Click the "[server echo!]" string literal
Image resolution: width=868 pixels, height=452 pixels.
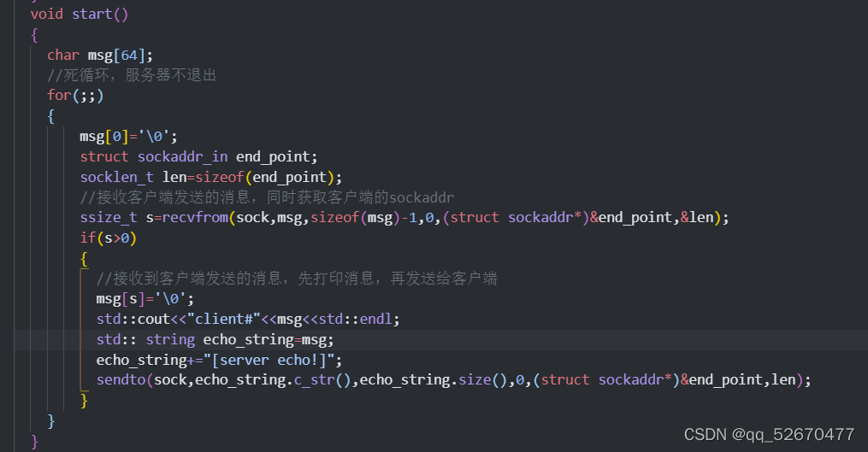click(279, 360)
